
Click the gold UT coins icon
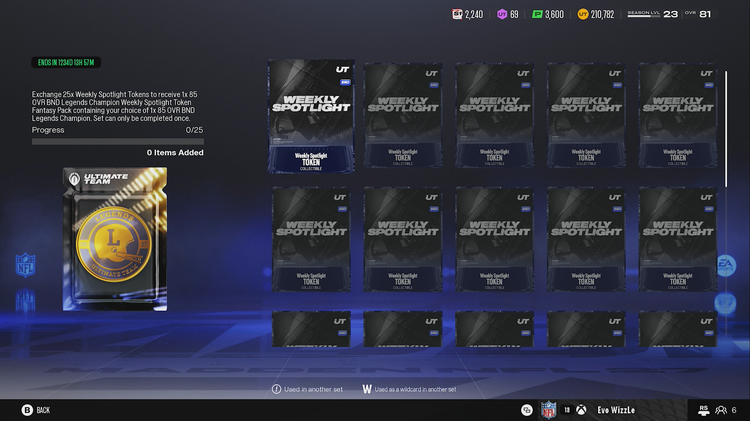pos(583,14)
